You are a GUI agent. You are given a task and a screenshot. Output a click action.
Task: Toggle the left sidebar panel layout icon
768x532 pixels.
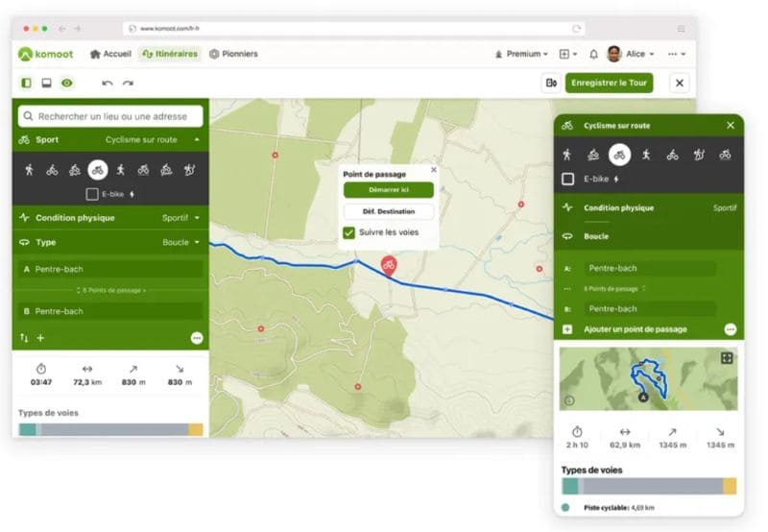[27, 83]
